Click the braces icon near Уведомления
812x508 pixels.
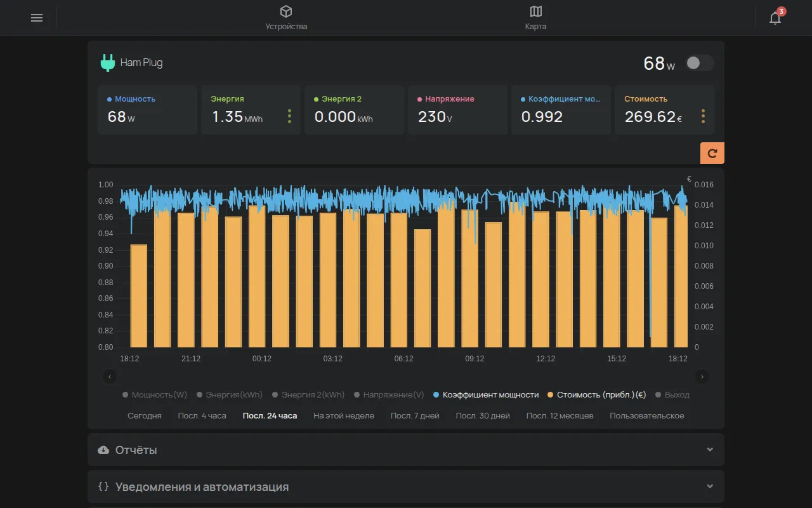coord(103,486)
